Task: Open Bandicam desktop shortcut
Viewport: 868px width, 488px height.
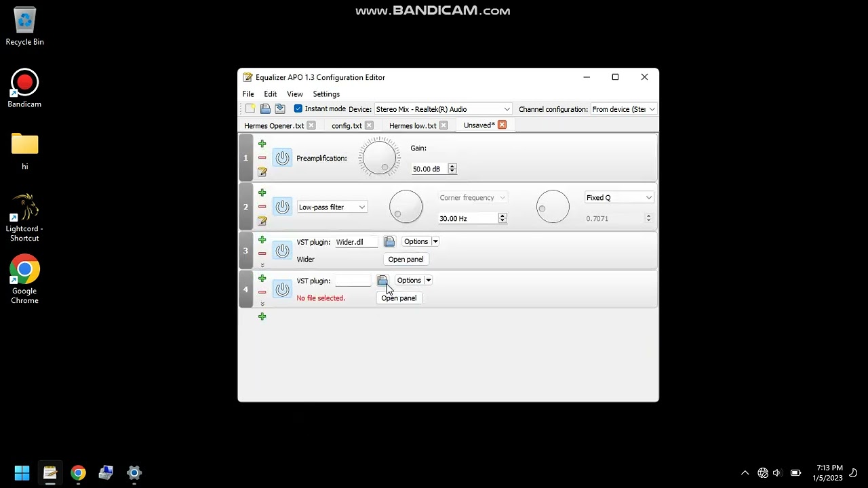Action: [24, 89]
